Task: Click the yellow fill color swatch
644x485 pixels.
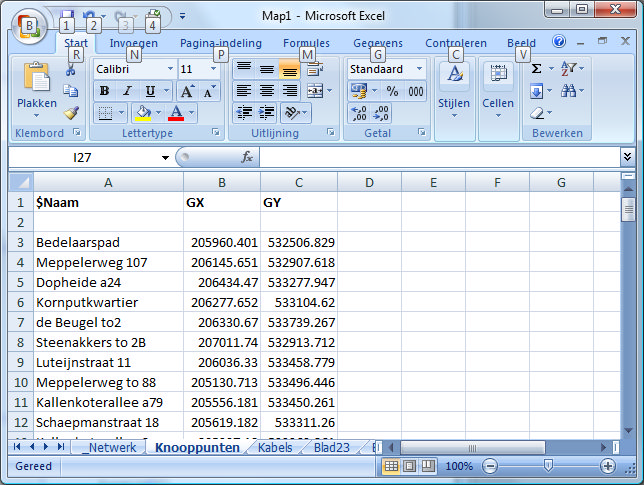Action: coord(143,113)
